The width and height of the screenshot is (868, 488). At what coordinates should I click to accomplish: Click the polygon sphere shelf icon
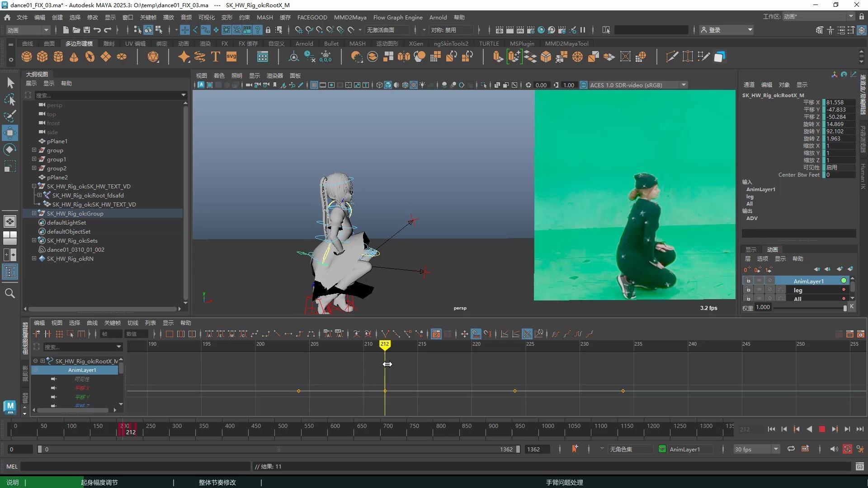pos(27,57)
